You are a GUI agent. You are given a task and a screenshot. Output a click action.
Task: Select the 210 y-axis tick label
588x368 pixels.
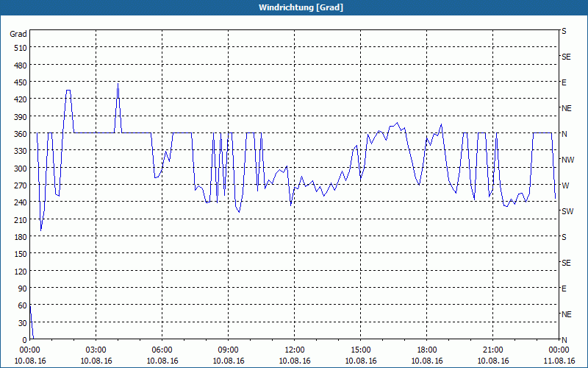(x=21, y=219)
